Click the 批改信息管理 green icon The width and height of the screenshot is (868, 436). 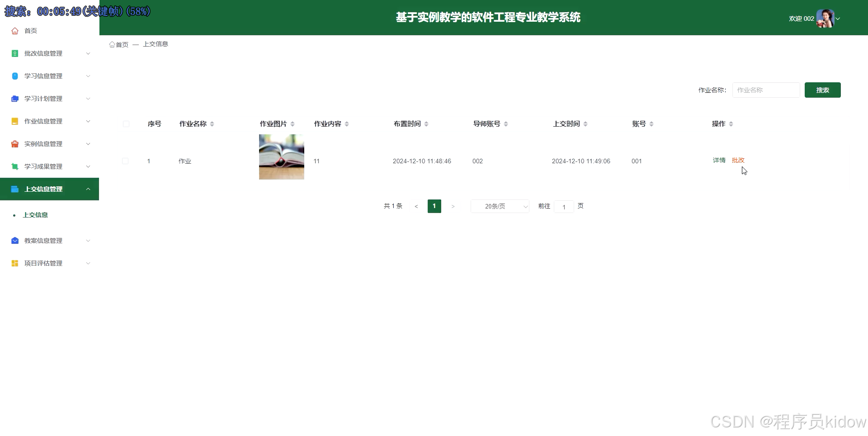pyautogui.click(x=15, y=53)
